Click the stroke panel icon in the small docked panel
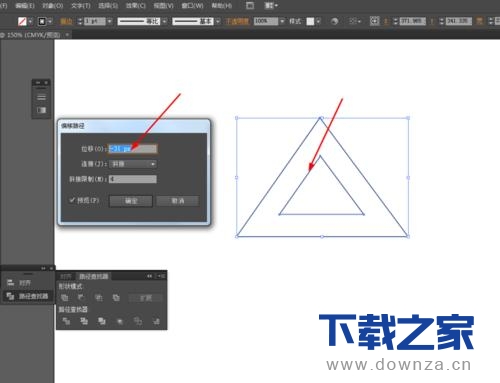 click(41, 97)
